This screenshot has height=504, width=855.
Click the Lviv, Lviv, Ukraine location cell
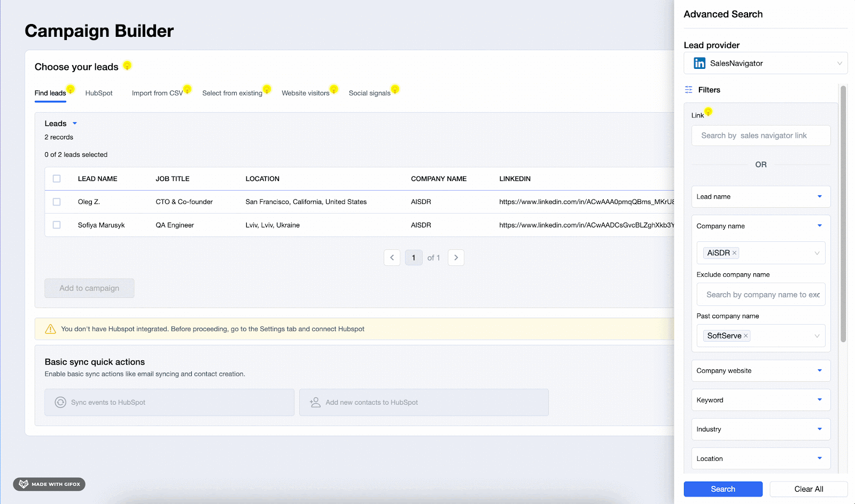click(273, 225)
